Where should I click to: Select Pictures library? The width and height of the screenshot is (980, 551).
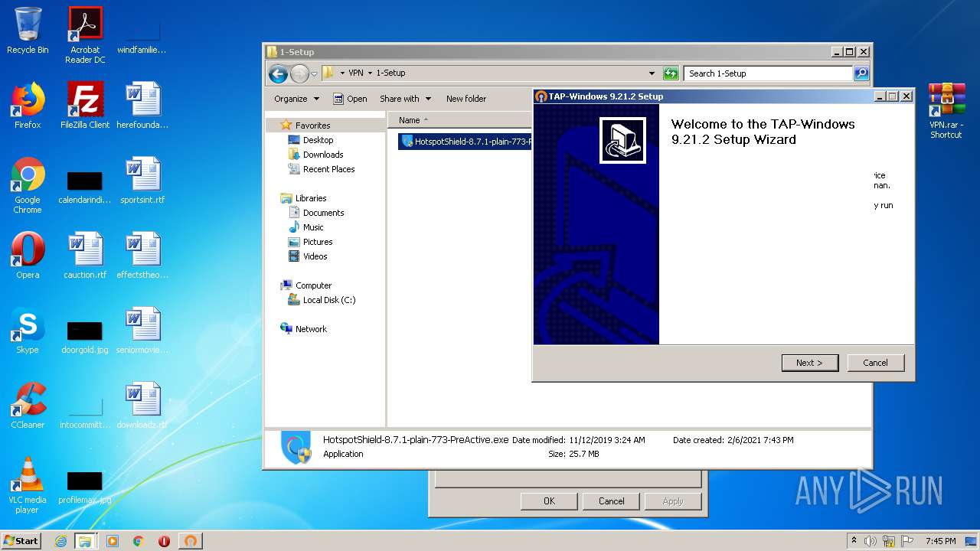pyautogui.click(x=317, y=242)
